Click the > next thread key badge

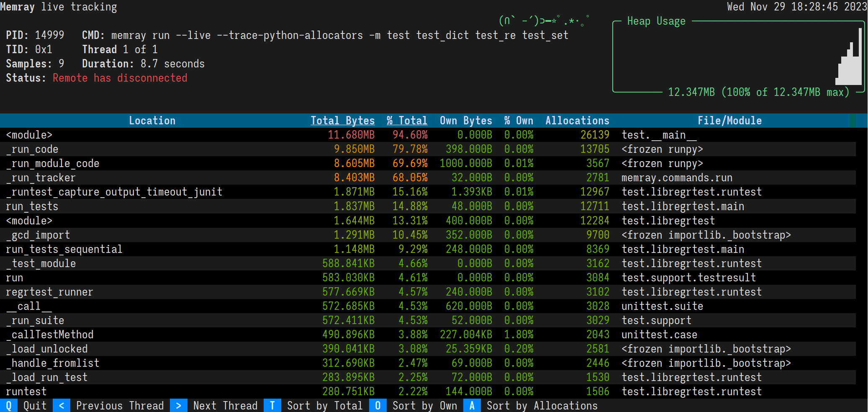179,405
